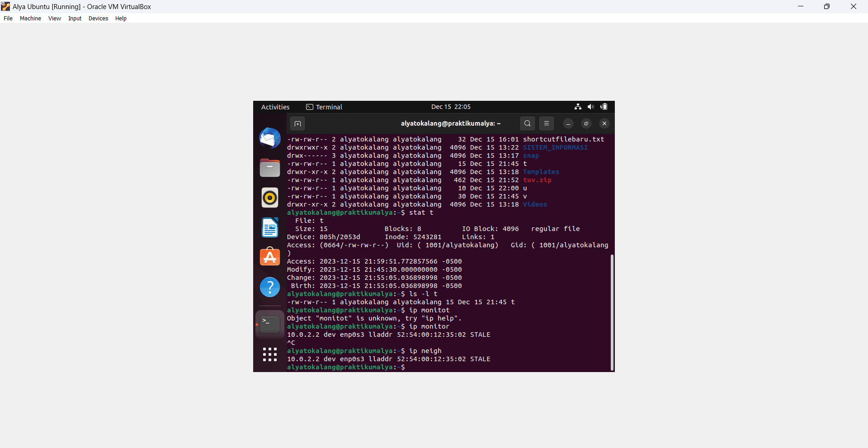
Task: Click the last terminal prompt line
Action: click(x=346, y=367)
